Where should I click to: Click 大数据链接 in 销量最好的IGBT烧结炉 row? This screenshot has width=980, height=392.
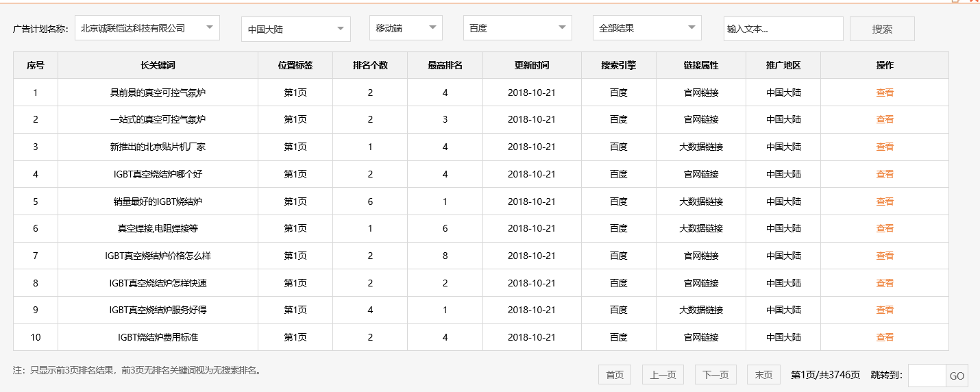coord(701,201)
